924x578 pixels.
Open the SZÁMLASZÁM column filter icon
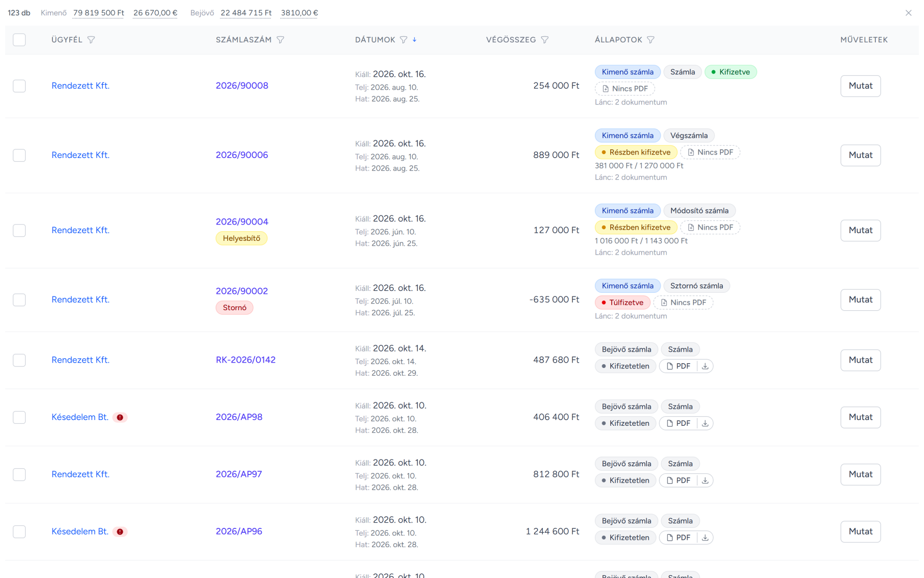281,40
